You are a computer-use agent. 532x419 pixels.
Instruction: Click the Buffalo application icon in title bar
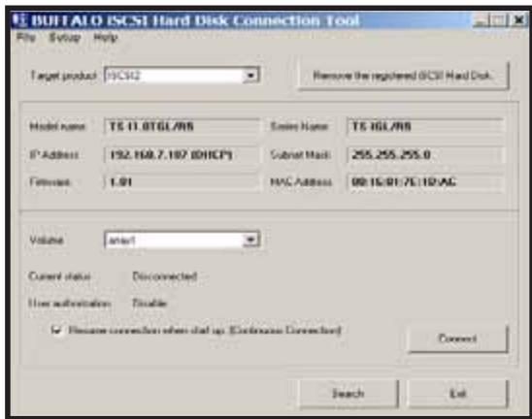pos(19,20)
